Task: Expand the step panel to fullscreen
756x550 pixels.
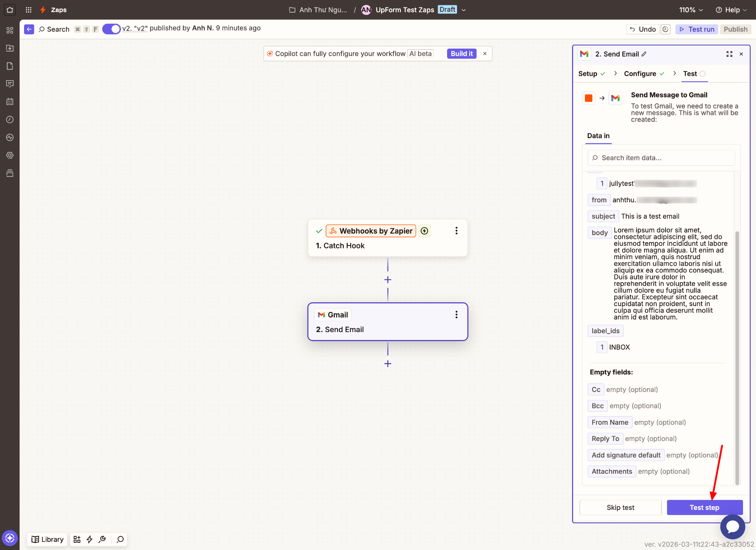Action: [x=729, y=54]
